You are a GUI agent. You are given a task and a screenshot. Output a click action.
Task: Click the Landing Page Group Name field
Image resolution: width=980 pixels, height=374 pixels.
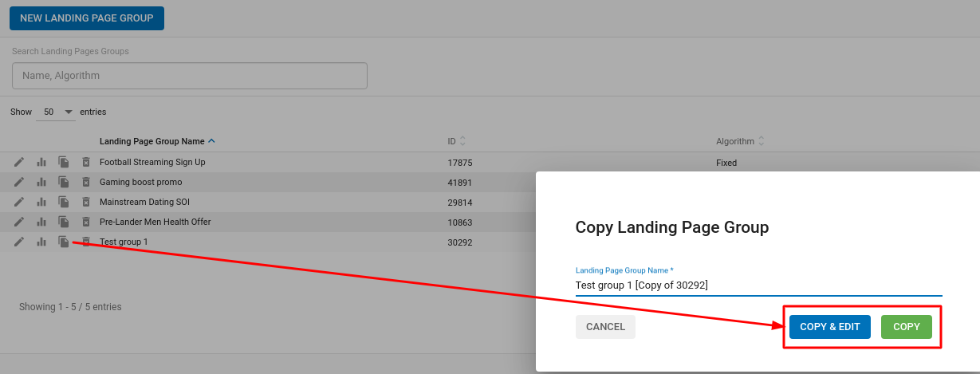(758, 285)
